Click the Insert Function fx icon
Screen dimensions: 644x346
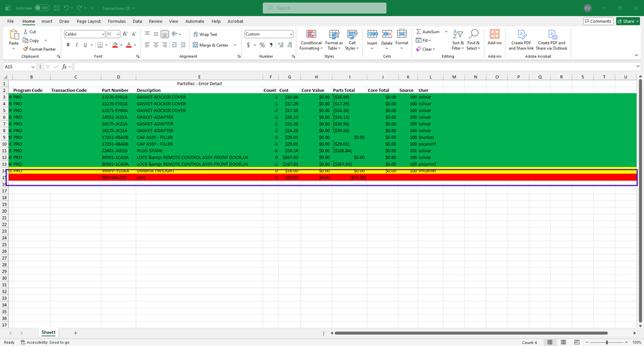pyautogui.click(x=64, y=67)
